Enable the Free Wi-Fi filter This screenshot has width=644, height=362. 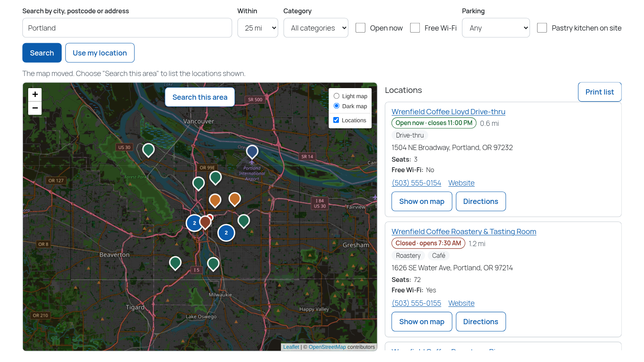415,28
